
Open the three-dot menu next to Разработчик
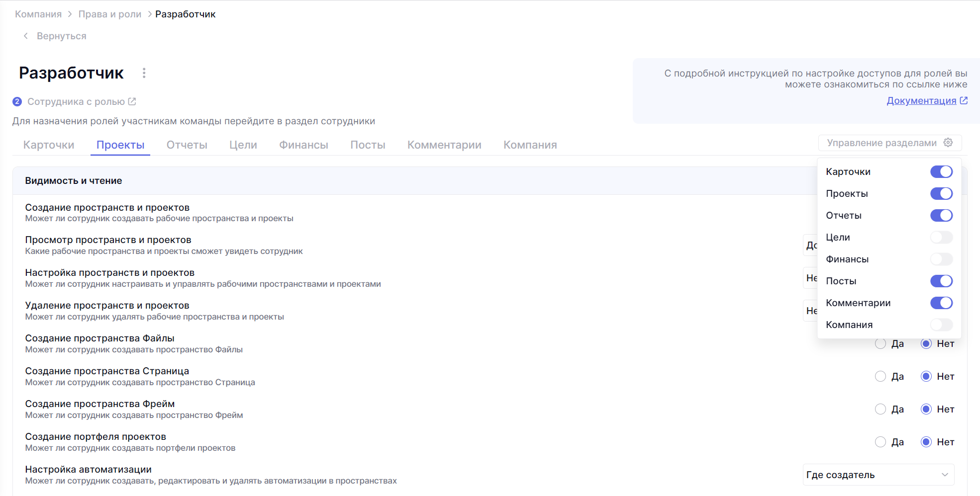[x=144, y=73]
